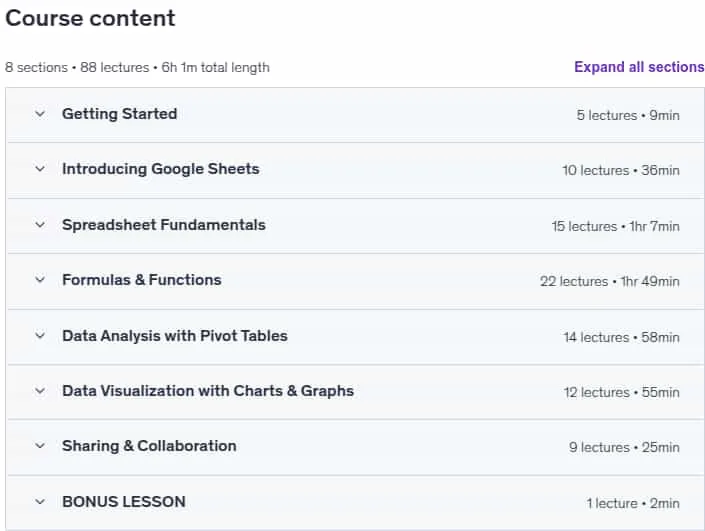The height and width of the screenshot is (531, 705).
Task: Select the BONUS LESSON section title
Action: coord(124,502)
